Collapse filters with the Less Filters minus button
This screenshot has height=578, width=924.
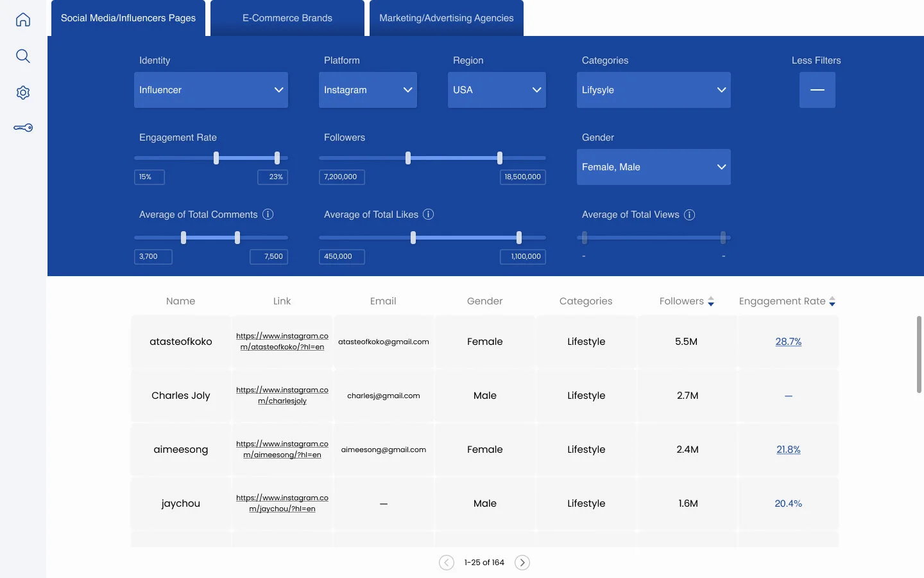tap(817, 90)
